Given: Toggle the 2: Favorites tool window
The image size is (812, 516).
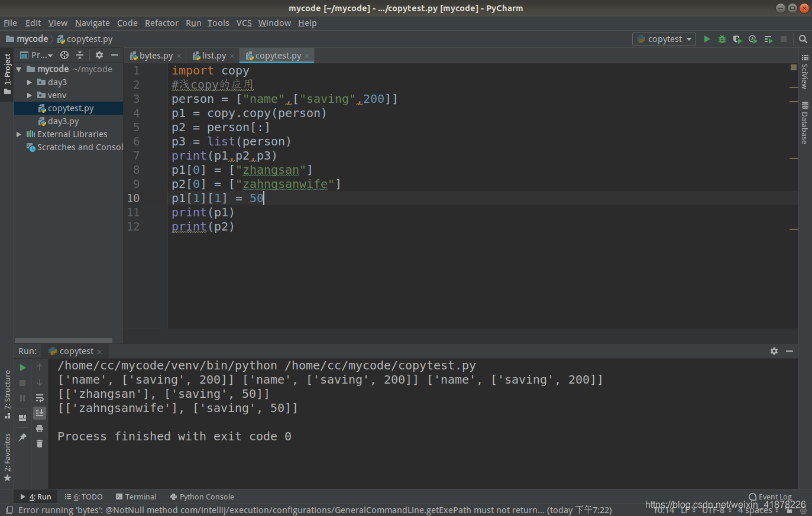Looking at the screenshot, I should pos(7,457).
